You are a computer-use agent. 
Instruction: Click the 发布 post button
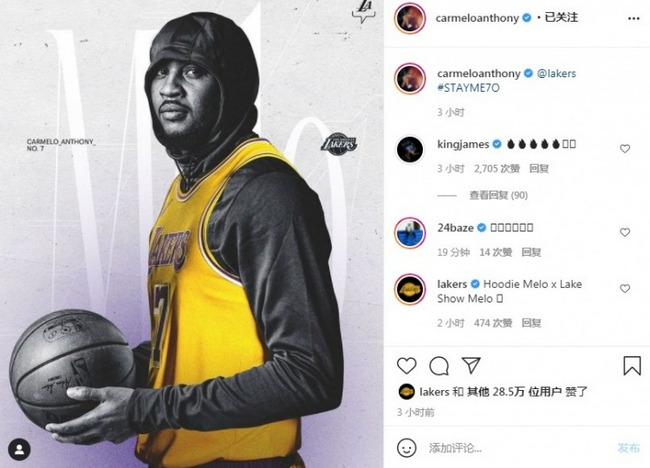tap(628, 448)
